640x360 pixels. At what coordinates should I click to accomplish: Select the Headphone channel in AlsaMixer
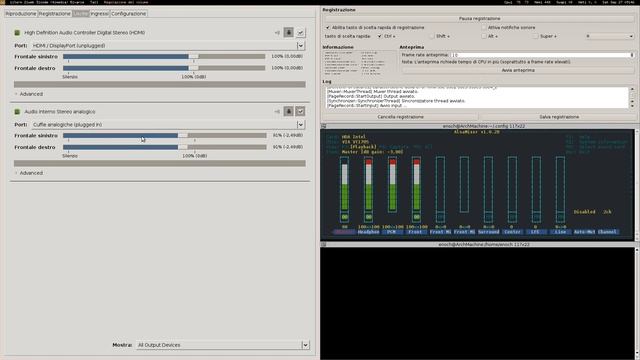tap(369, 232)
